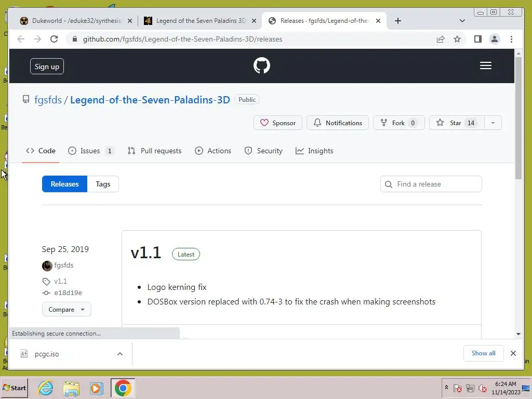Close the Legend of the Seven Paladins 3D tab
Screen dimensions: 532x399
[254, 21]
